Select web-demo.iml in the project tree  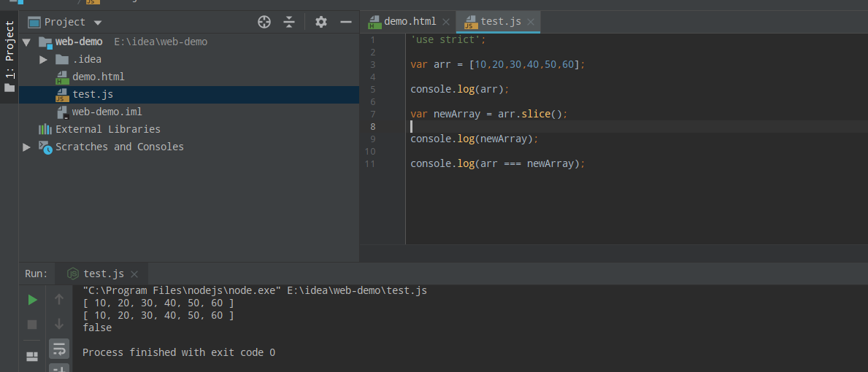pos(107,112)
